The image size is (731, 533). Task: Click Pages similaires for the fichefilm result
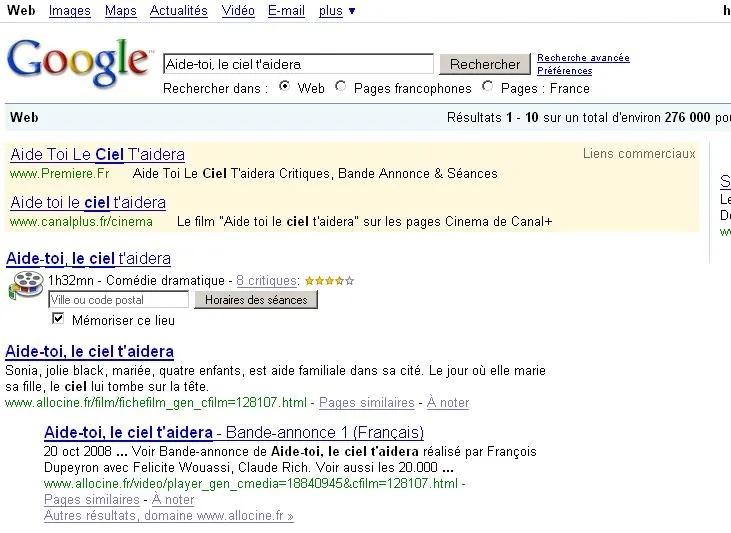click(x=366, y=402)
